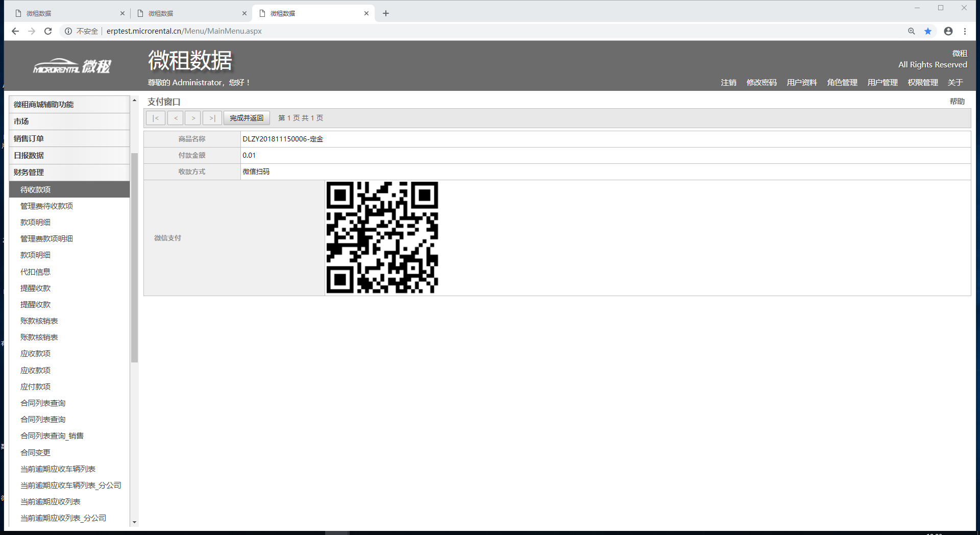Select the highlighted 待收款项 menu item
The height and width of the screenshot is (535, 980).
click(x=69, y=189)
